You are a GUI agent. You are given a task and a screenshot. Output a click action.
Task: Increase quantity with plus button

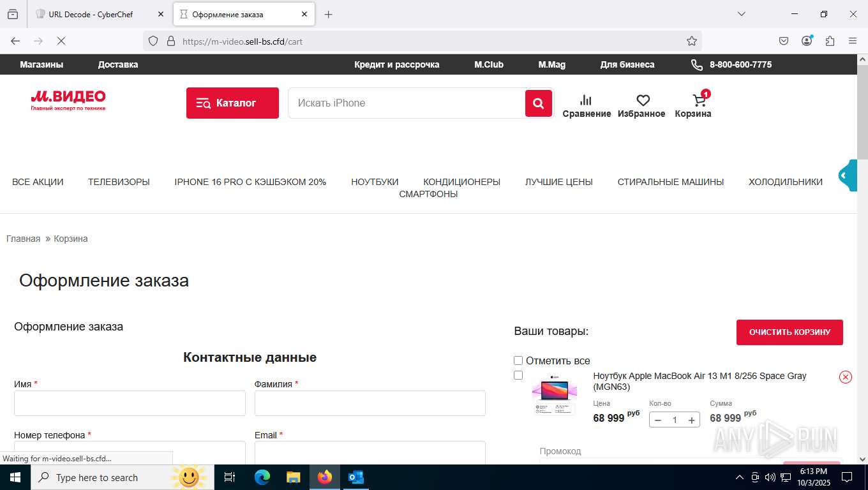(691, 420)
